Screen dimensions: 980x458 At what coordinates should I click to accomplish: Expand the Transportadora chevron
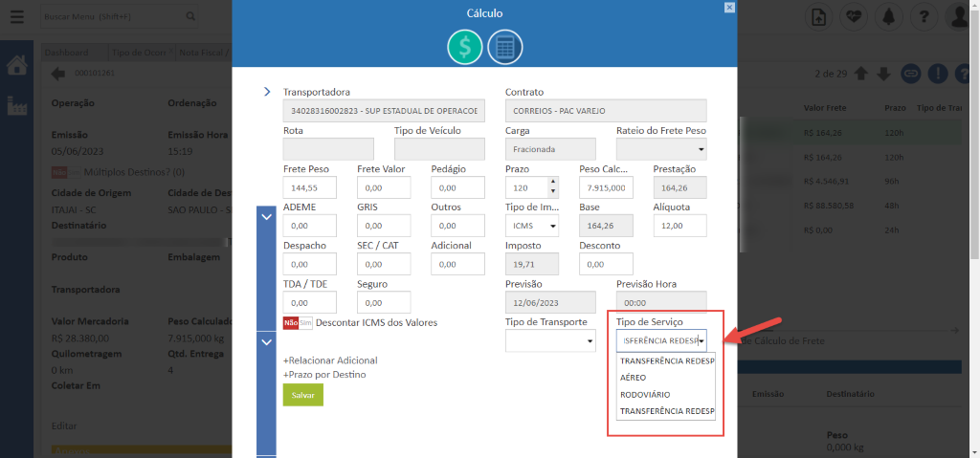(x=267, y=92)
